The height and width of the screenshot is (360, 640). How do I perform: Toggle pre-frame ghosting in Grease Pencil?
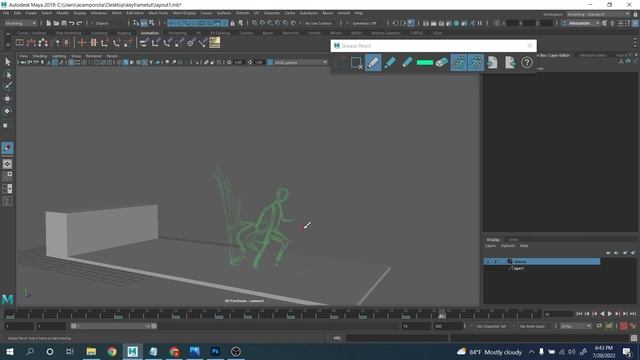pyautogui.click(x=459, y=62)
